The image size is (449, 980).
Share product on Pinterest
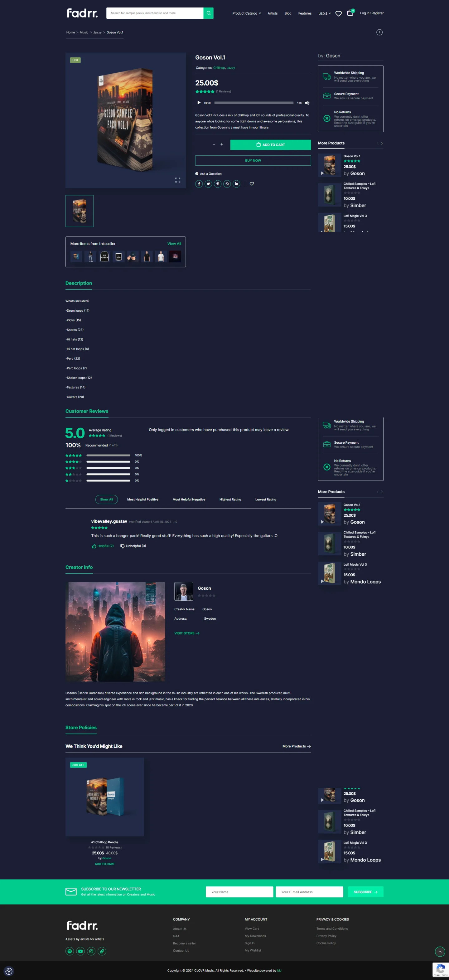tap(217, 184)
